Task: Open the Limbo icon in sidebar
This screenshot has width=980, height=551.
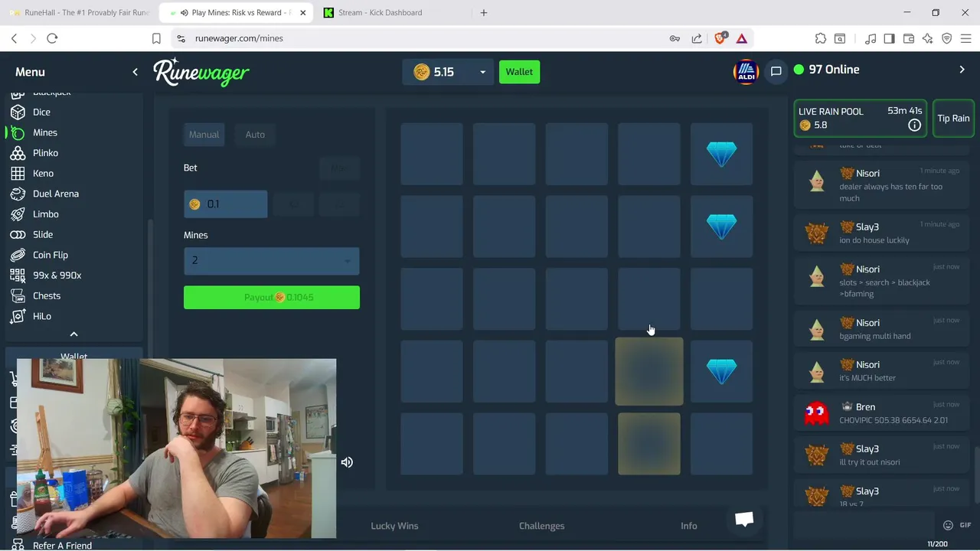Action: (x=18, y=214)
